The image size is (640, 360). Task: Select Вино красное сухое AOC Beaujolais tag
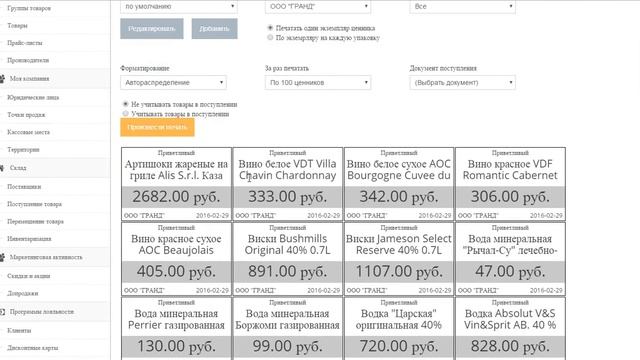(176, 259)
